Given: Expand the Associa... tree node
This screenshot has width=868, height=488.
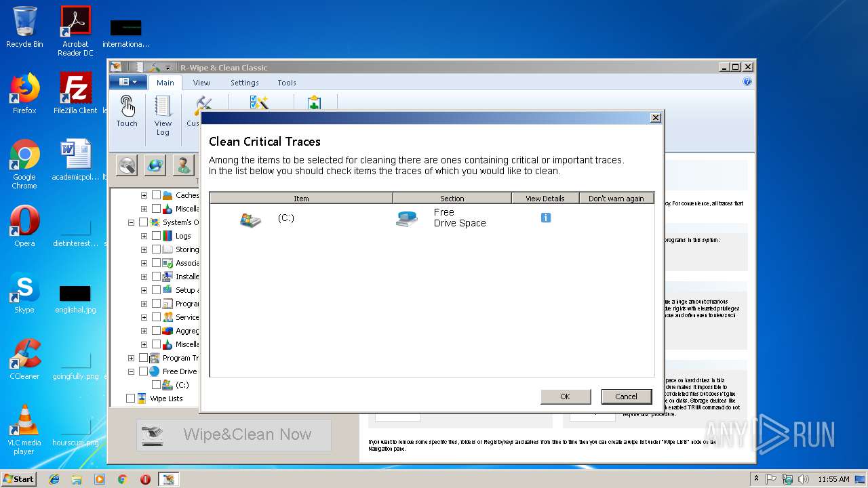Looking at the screenshot, I should [144, 263].
